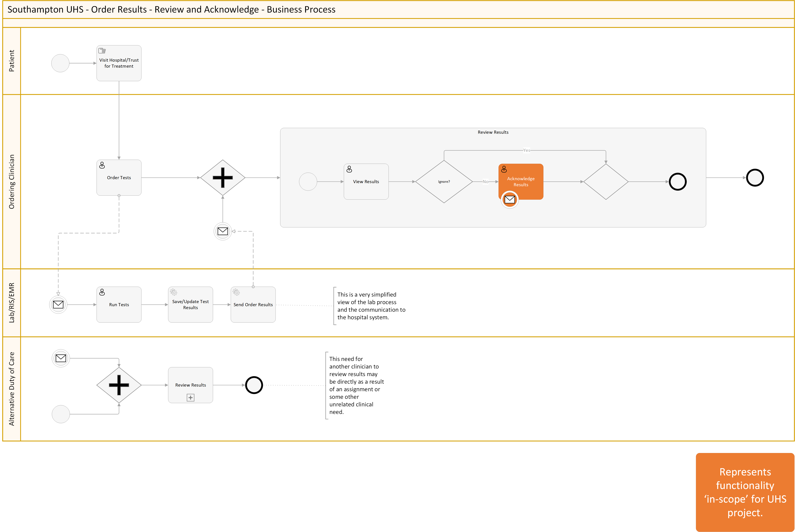
Task: Select the Send Order Results task
Action: (253, 304)
